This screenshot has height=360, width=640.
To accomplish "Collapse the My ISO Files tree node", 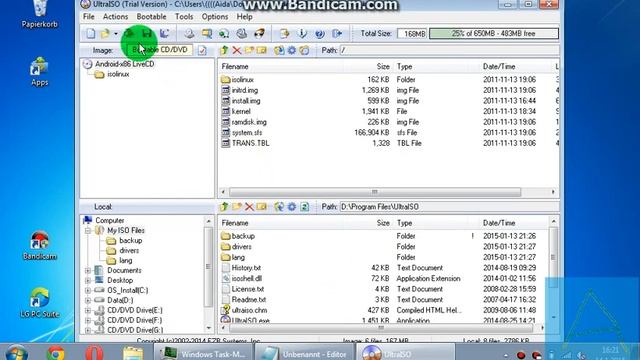I will [88, 231].
